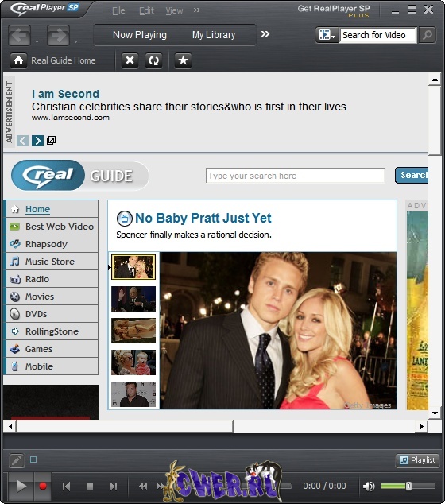Click the Rewind button
Viewport: 445px width, 504px height.
[x=143, y=487]
